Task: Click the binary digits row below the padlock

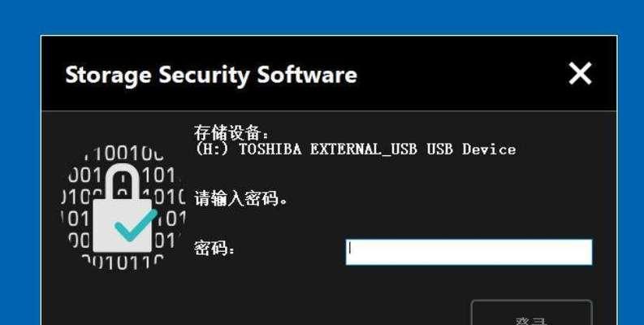Action: (x=123, y=263)
